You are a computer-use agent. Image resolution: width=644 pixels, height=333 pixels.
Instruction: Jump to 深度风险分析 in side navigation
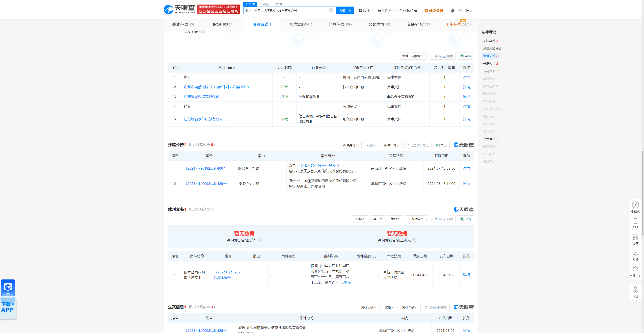(x=492, y=48)
